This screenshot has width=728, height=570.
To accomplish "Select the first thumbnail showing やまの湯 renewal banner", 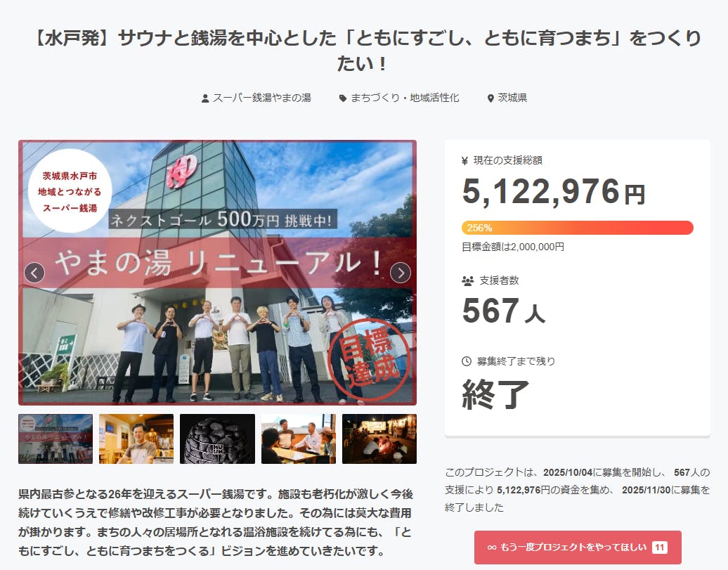I will pyautogui.click(x=56, y=439).
